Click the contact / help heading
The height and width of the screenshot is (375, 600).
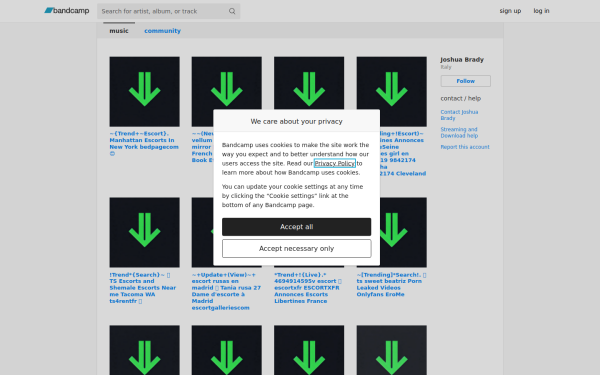point(460,98)
